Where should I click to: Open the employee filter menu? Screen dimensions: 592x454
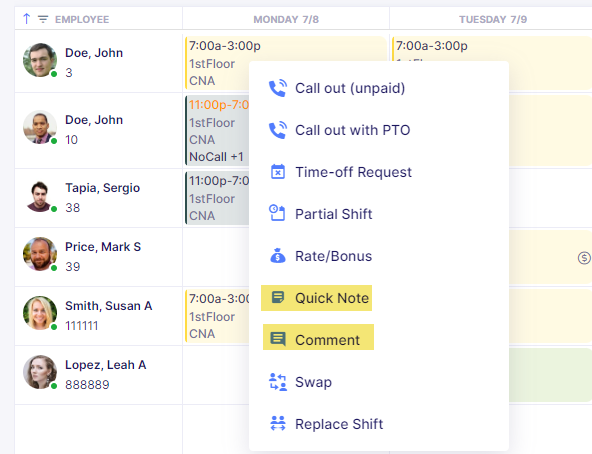click(x=43, y=19)
